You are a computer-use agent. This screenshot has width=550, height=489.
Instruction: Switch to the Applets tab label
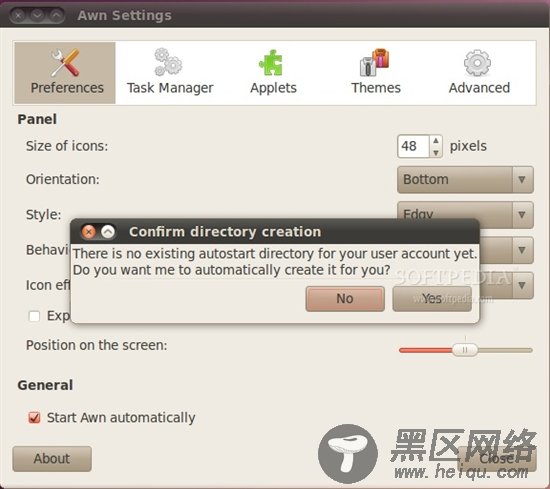coord(273,88)
